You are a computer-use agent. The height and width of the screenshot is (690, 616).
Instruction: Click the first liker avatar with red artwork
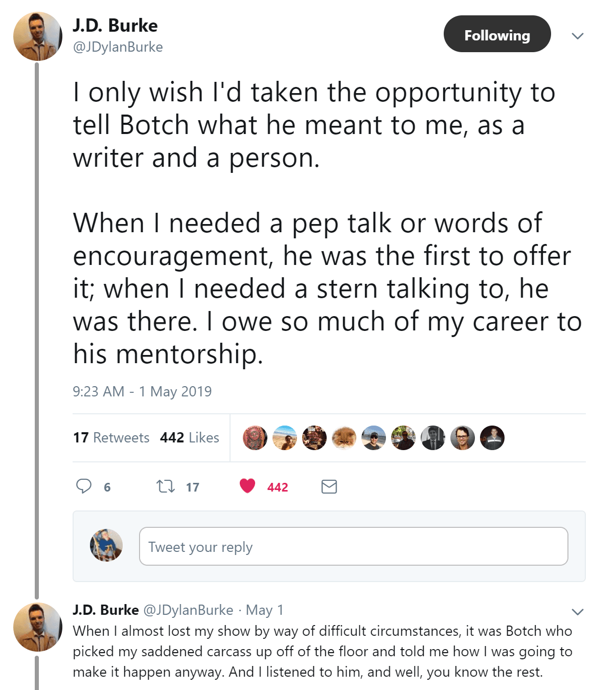[255, 438]
